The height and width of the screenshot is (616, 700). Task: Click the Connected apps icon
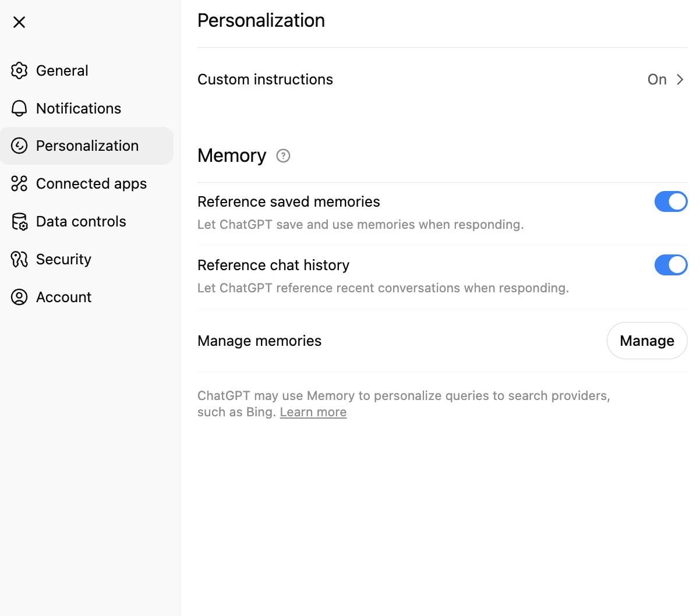[19, 183]
